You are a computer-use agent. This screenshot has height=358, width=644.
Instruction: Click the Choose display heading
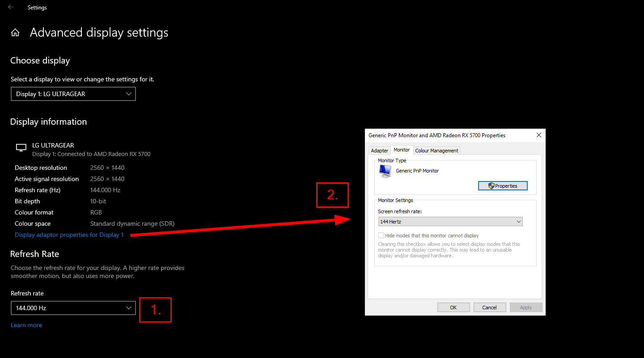pos(40,60)
